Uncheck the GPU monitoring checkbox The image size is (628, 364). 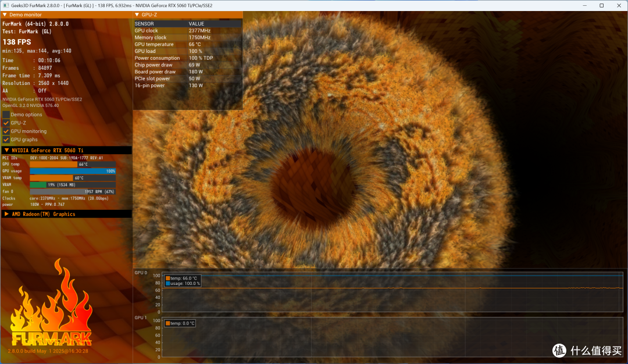[6, 131]
